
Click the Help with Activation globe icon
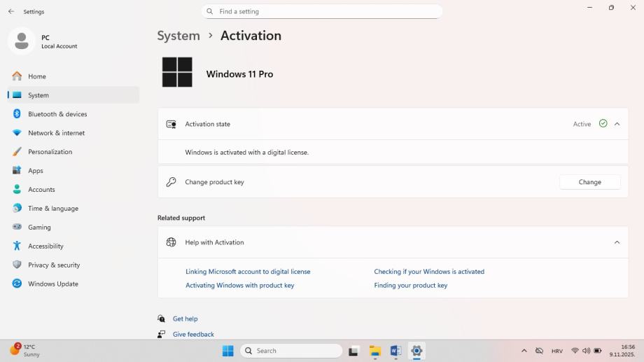coord(171,242)
